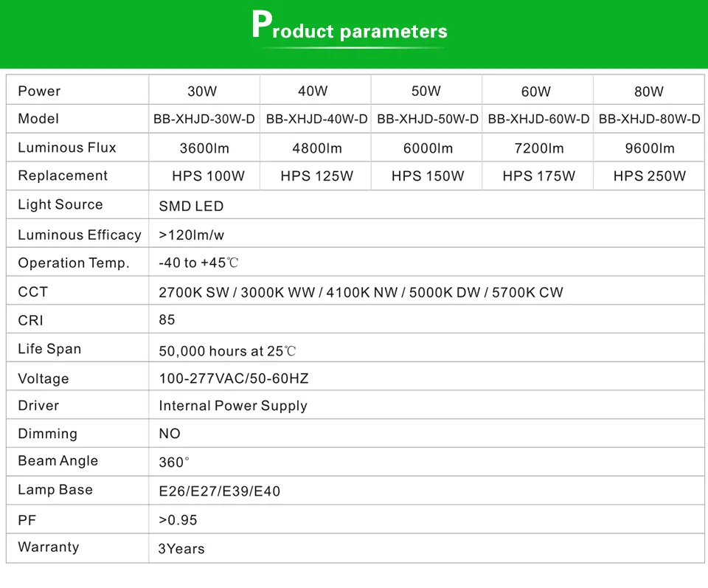Click the 360° beam angle value

174,463
